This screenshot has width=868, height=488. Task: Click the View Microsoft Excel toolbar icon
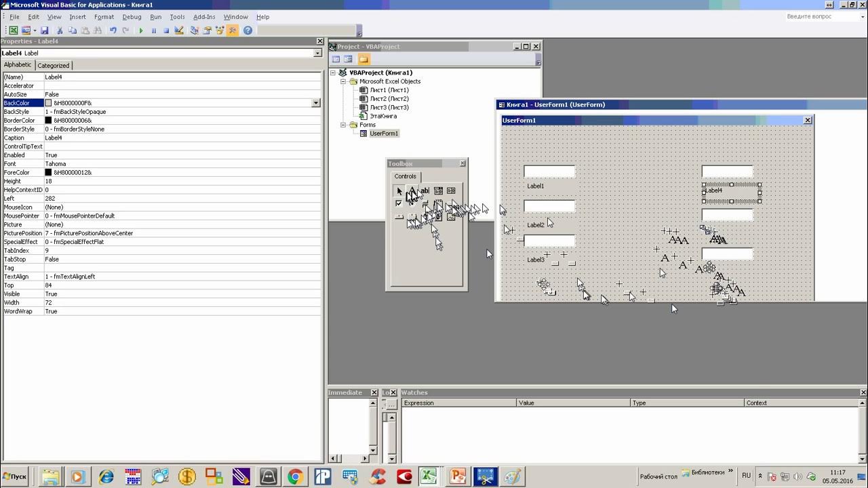13,30
